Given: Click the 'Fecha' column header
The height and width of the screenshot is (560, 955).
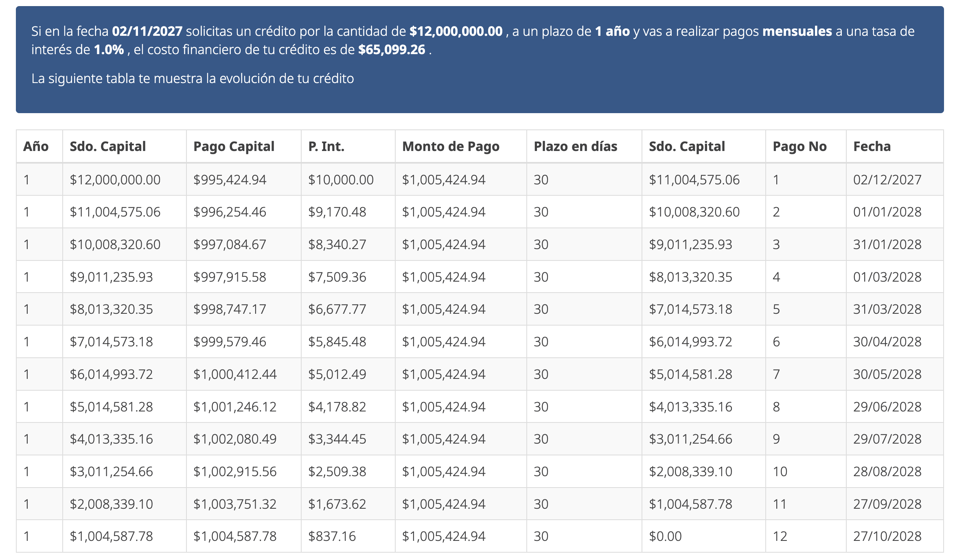Looking at the screenshot, I should [x=895, y=147].
